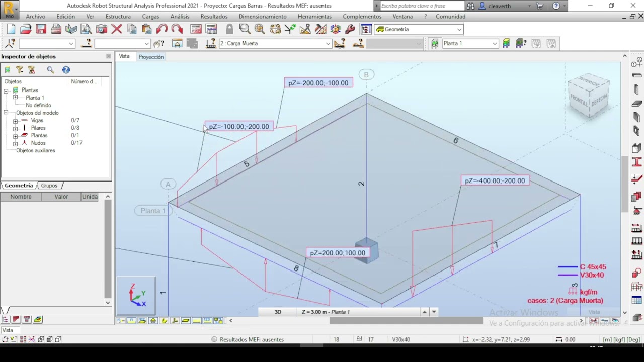644x362 pixels.
Task: Open the Análisis menu
Action: click(180, 17)
